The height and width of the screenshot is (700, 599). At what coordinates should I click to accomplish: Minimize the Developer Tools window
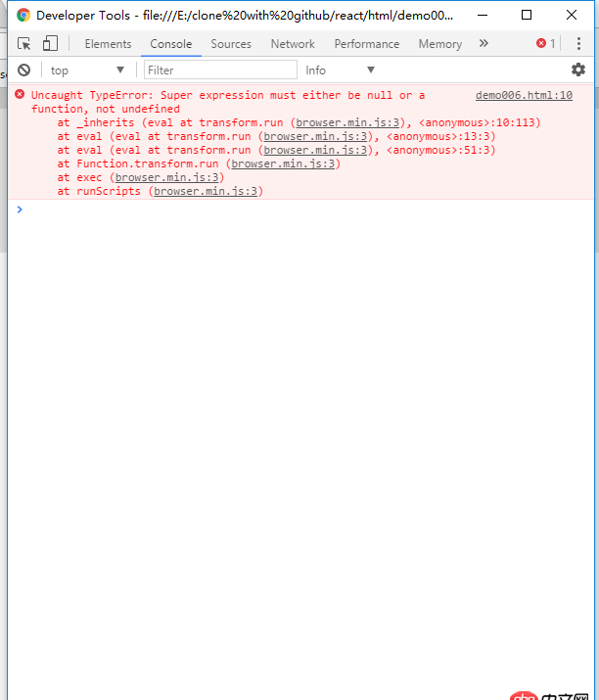click(483, 16)
